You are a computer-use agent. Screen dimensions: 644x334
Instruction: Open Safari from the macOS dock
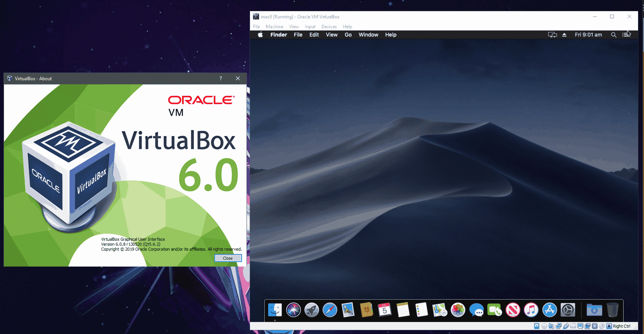click(x=330, y=310)
